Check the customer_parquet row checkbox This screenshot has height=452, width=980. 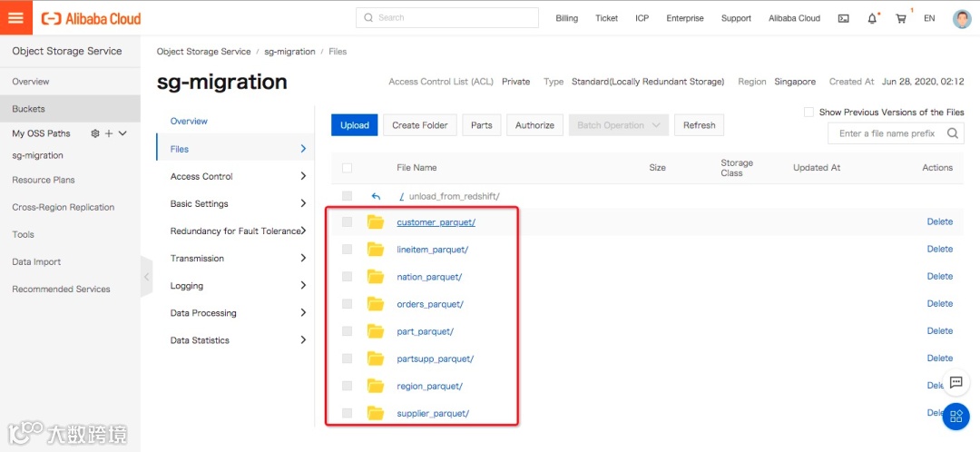coord(347,222)
